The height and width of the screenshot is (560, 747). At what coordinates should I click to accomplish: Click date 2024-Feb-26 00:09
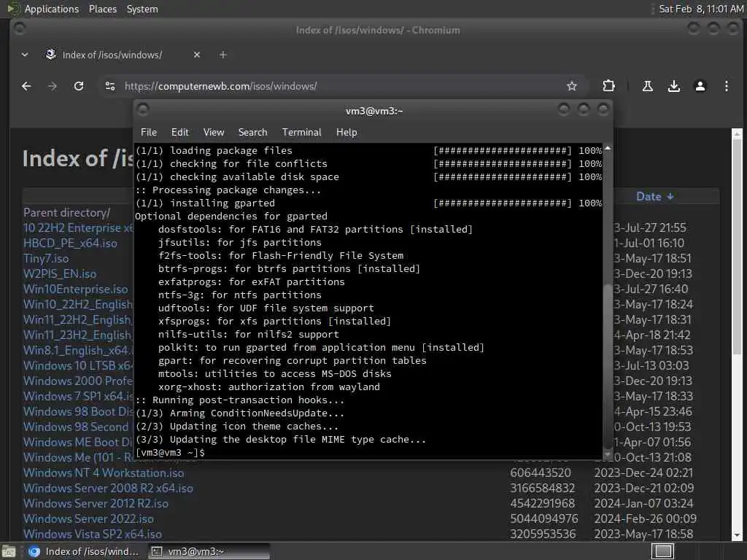[645, 518]
